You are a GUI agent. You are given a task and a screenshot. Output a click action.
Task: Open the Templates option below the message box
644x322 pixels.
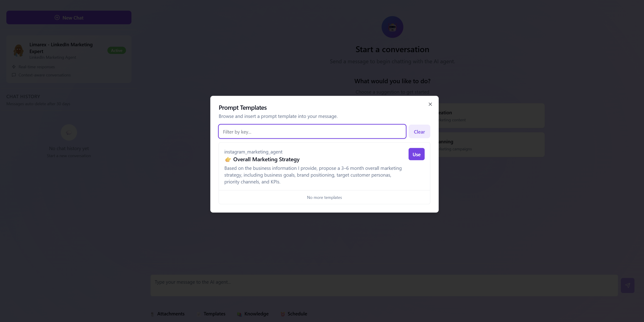214,314
